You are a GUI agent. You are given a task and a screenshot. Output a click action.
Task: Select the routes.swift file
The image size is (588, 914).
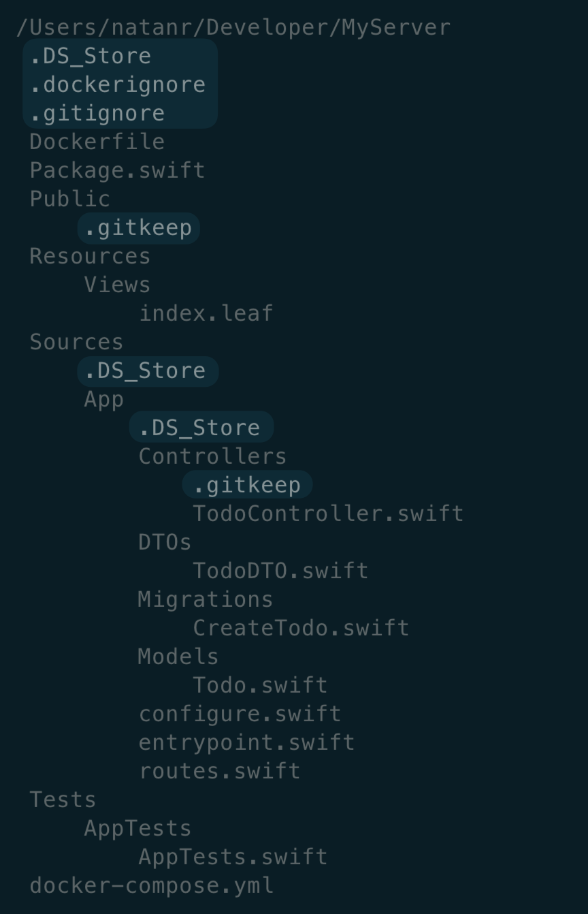[219, 771]
